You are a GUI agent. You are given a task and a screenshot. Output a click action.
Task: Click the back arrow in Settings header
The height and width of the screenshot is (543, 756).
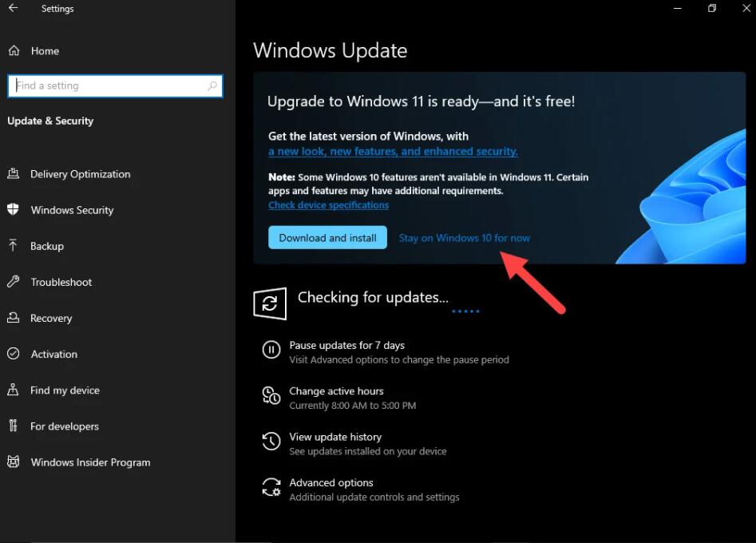(x=13, y=8)
